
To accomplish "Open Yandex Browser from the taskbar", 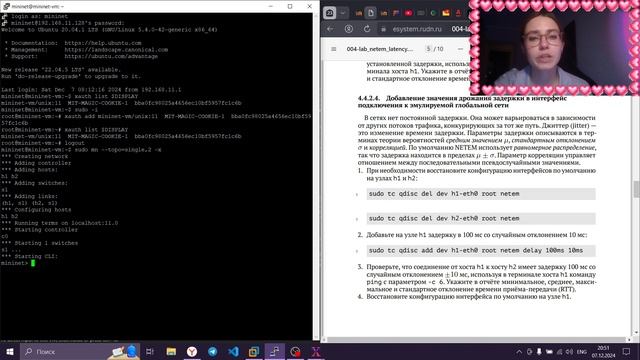I will (192, 351).
